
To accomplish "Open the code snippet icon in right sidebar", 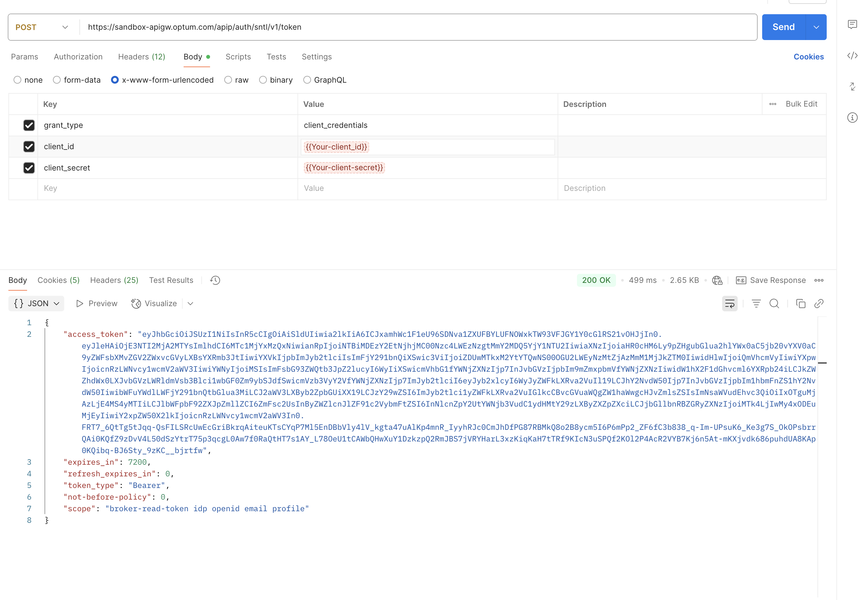I will point(852,56).
